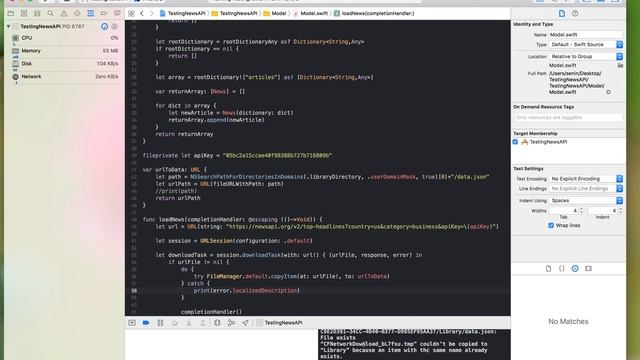Open the Line Endings dropdown
The height and width of the screenshot is (360, 640).
(585, 189)
